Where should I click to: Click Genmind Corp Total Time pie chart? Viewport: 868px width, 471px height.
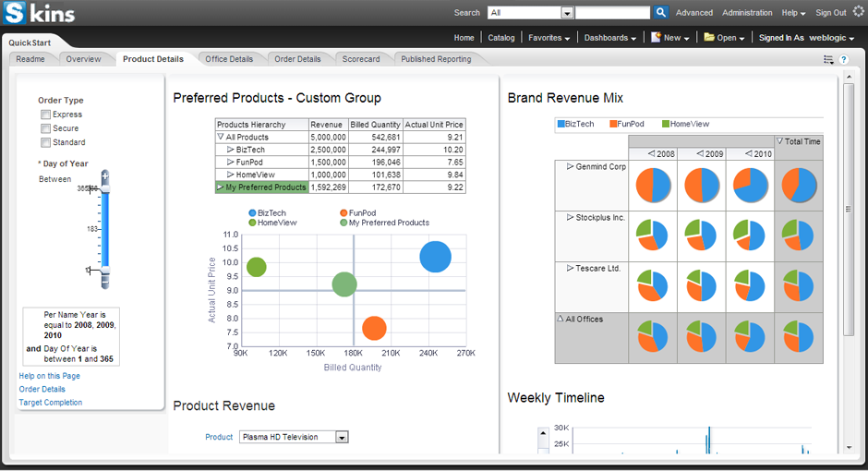click(x=799, y=186)
